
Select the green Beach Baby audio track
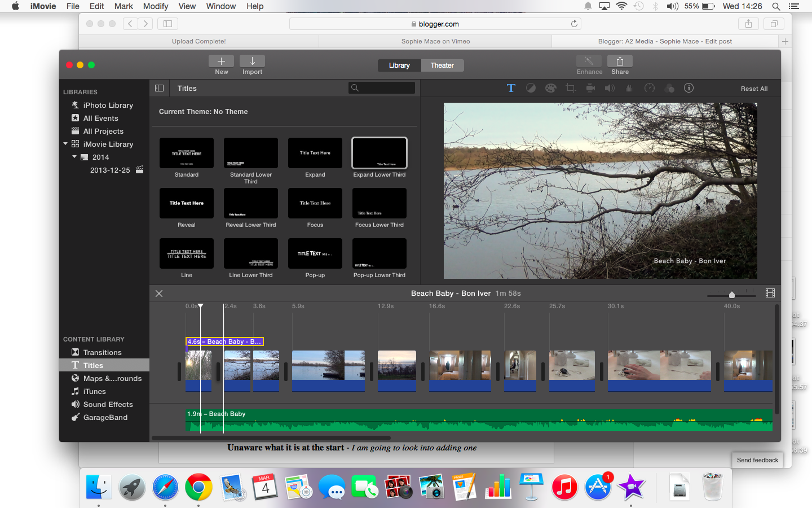tap(479, 421)
